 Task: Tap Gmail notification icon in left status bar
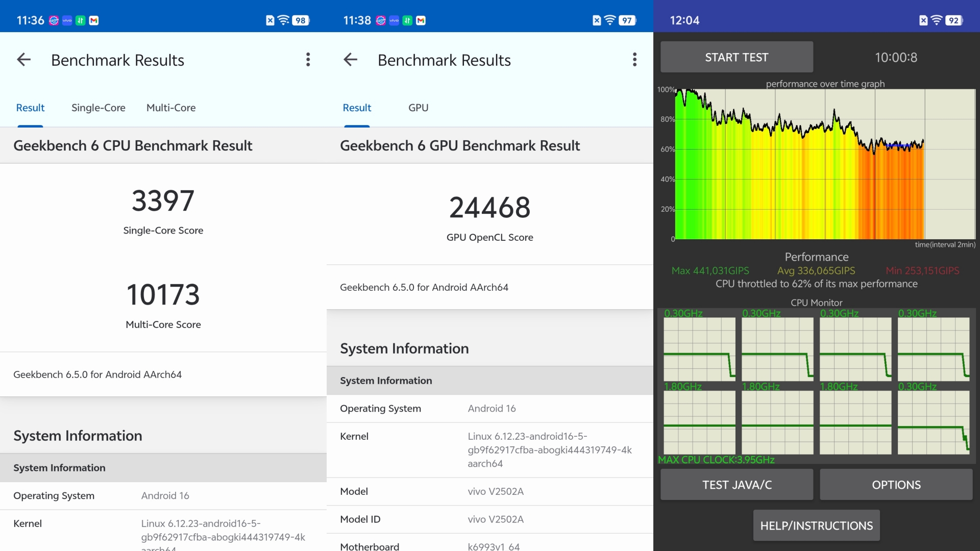[x=94, y=20]
